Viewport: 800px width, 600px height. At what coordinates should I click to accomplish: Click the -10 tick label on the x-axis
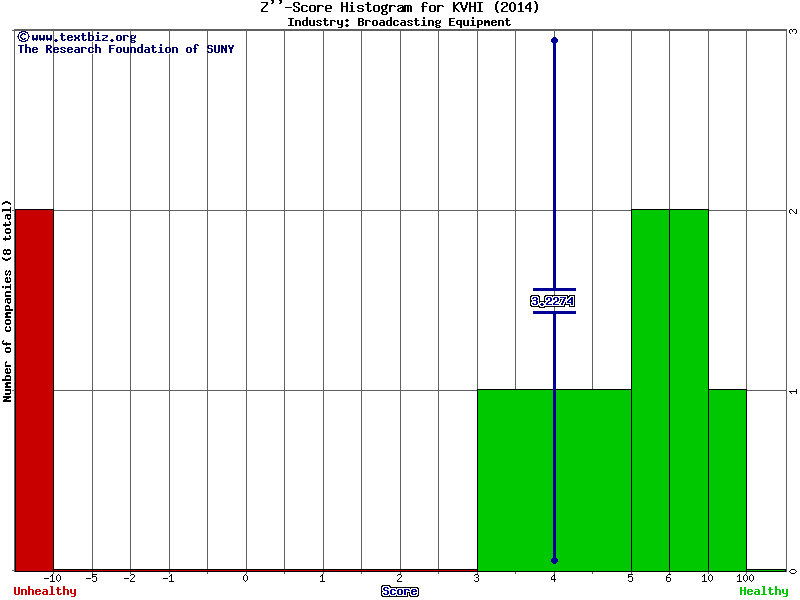53,578
